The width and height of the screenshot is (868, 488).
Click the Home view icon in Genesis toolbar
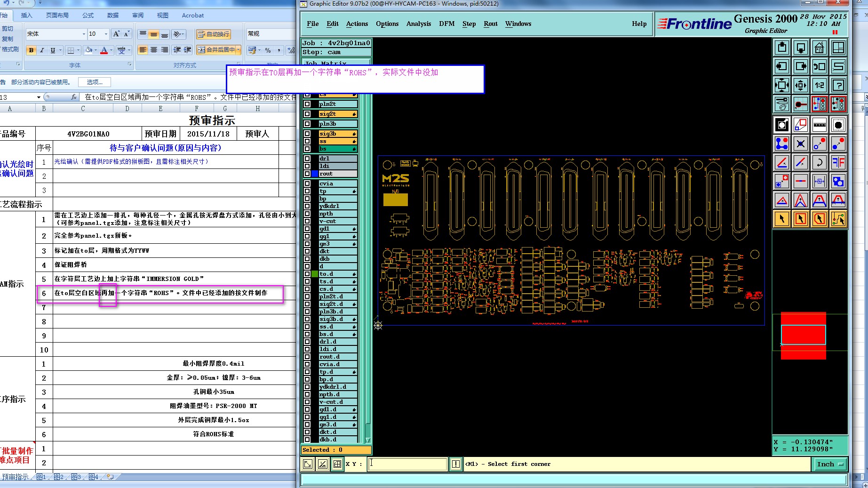(819, 48)
